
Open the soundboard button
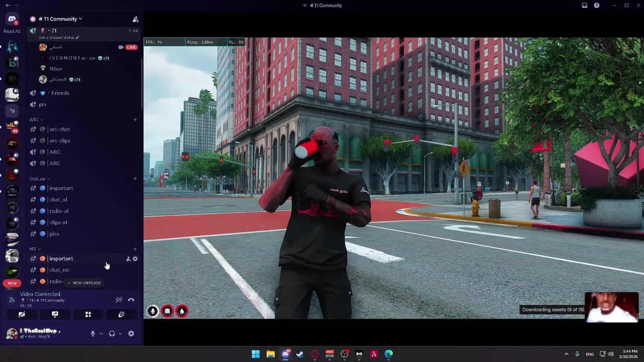(121, 315)
